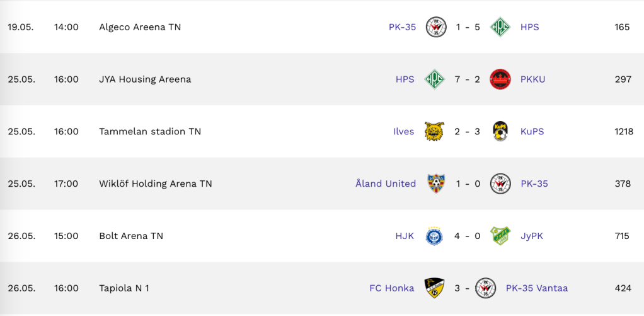
Task: Click the green JyPK logo
Action: click(x=500, y=236)
